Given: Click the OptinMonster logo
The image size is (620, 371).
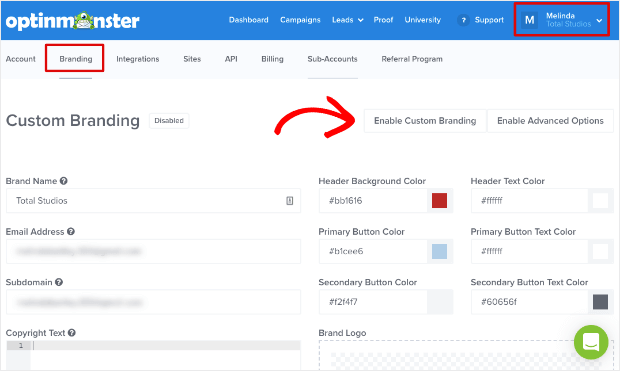Looking at the screenshot, I should [x=72, y=21].
